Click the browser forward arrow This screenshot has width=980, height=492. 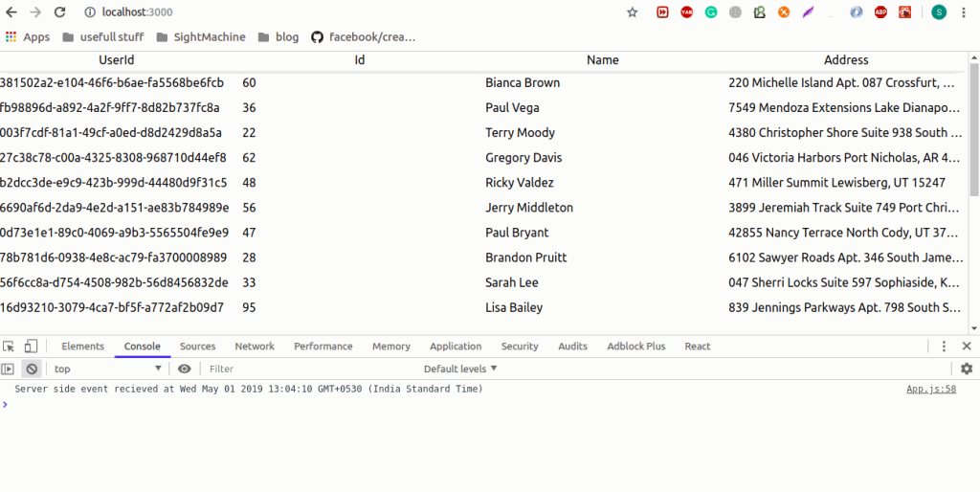click(x=35, y=11)
